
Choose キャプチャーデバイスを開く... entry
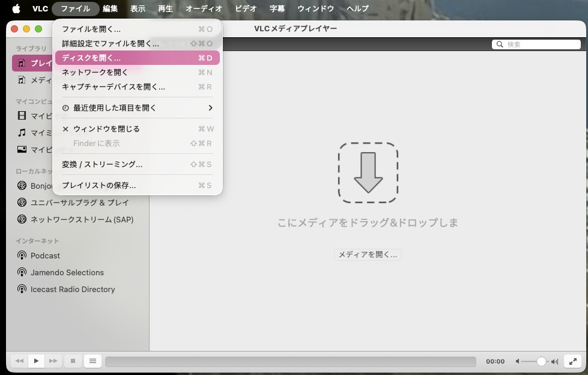[138, 87]
